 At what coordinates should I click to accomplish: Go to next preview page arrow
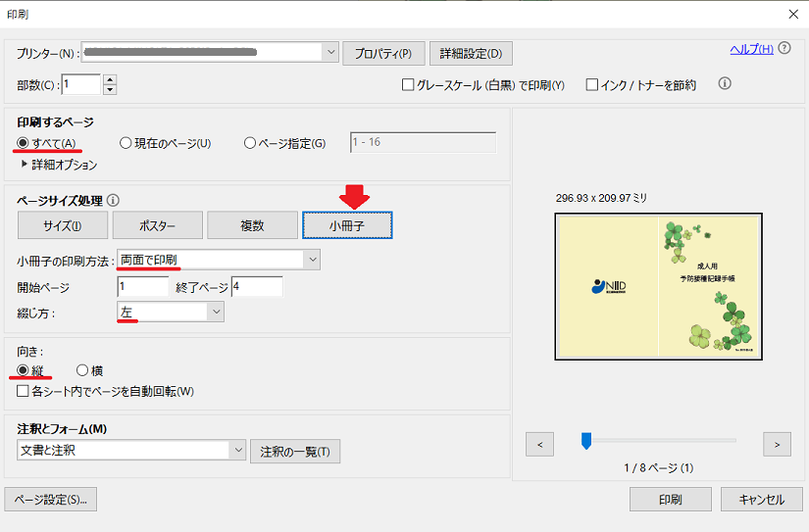tap(777, 445)
